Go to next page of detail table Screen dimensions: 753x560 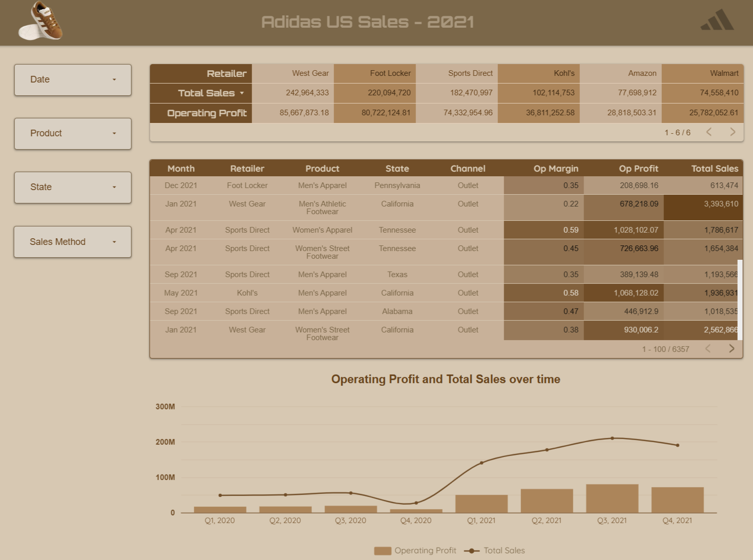731,349
